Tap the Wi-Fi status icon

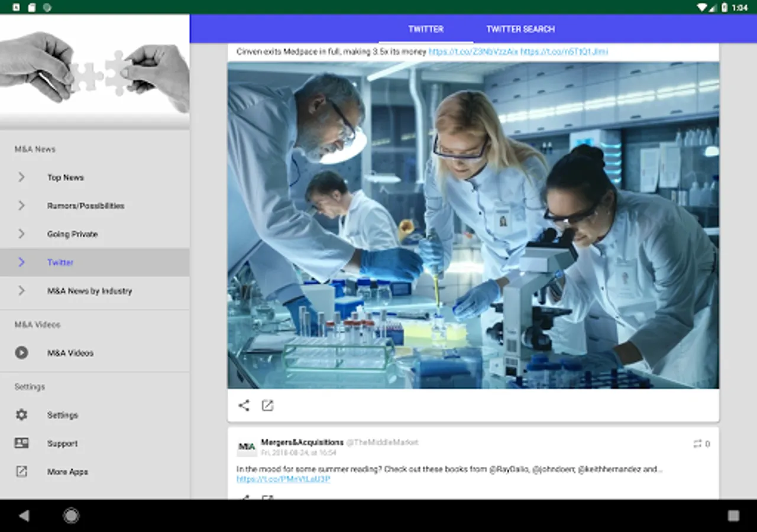click(702, 7)
